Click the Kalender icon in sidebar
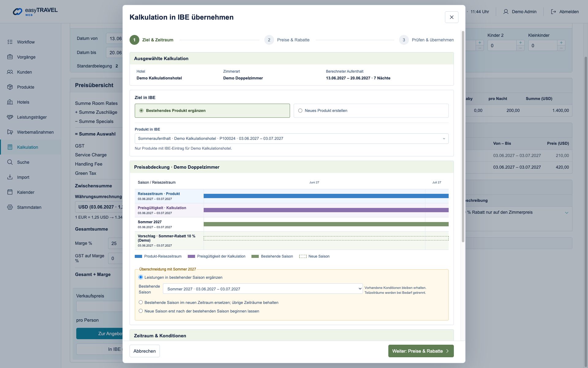Screen dimensions: 588x368 10,192
